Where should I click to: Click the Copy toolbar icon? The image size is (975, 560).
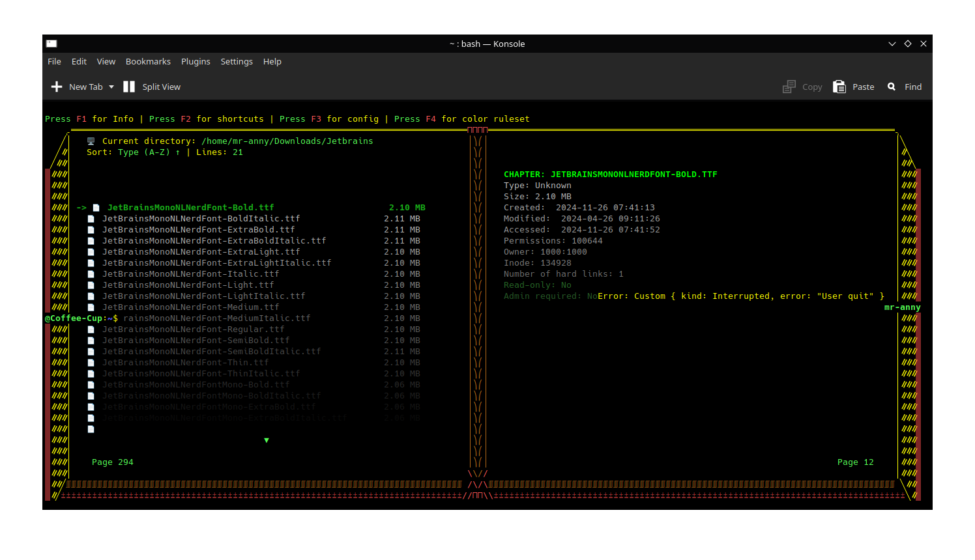(x=789, y=87)
